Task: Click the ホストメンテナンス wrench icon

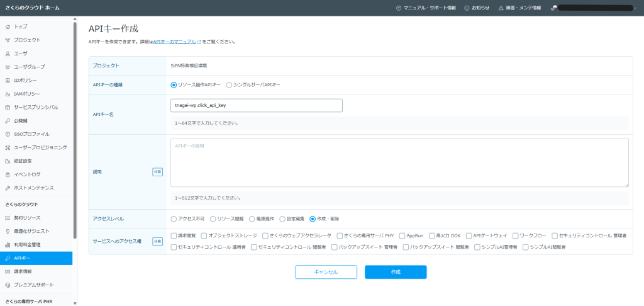Action: click(x=8, y=188)
